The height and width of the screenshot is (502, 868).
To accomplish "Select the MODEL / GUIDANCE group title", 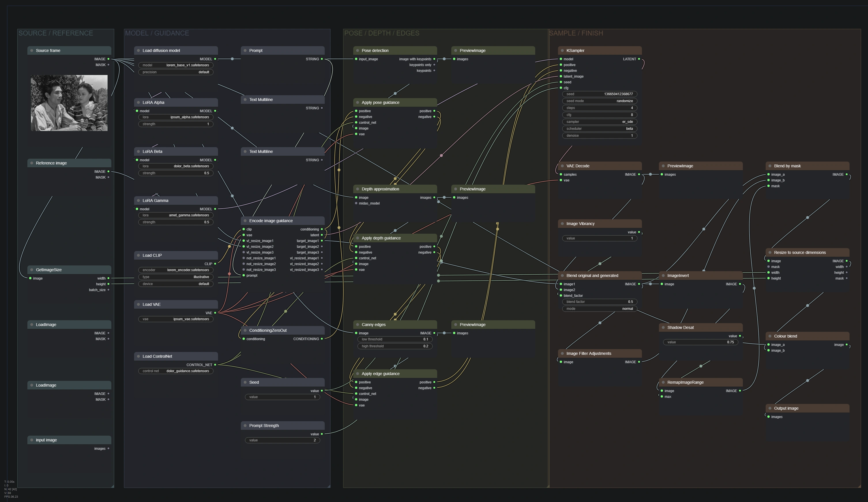I will click(x=157, y=33).
